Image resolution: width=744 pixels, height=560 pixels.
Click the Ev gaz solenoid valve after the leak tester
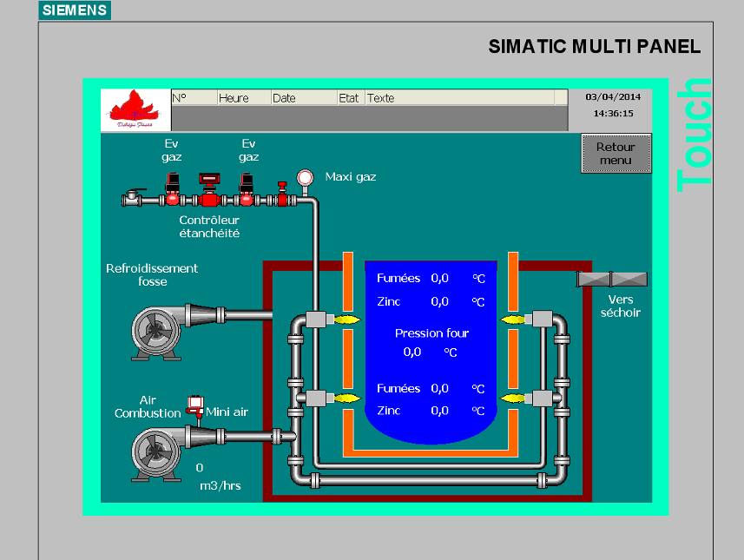pyautogui.click(x=247, y=189)
